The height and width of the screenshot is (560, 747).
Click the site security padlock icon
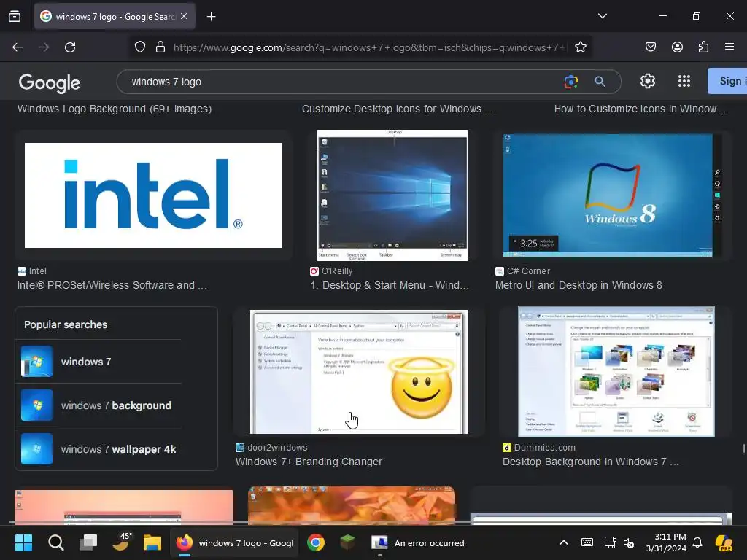160,47
